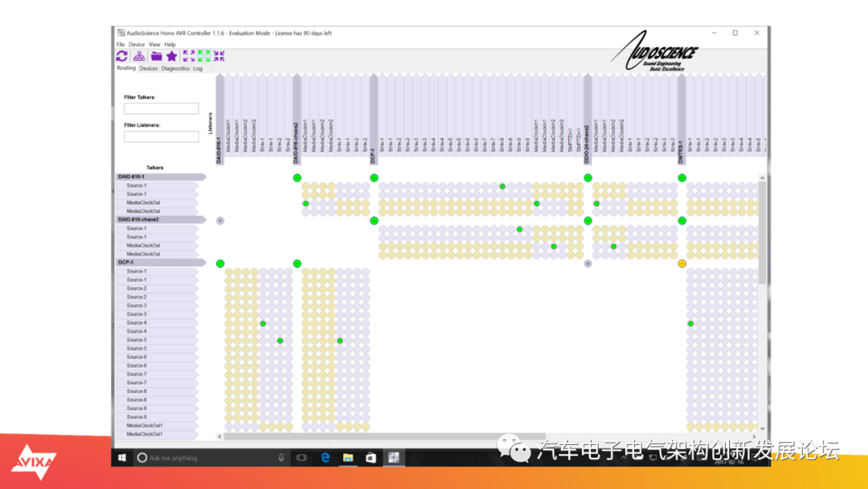The width and height of the screenshot is (868, 489).
Task: Collapse DCP-1 talker to DAIO-816-1 listener block
Action: point(220,264)
